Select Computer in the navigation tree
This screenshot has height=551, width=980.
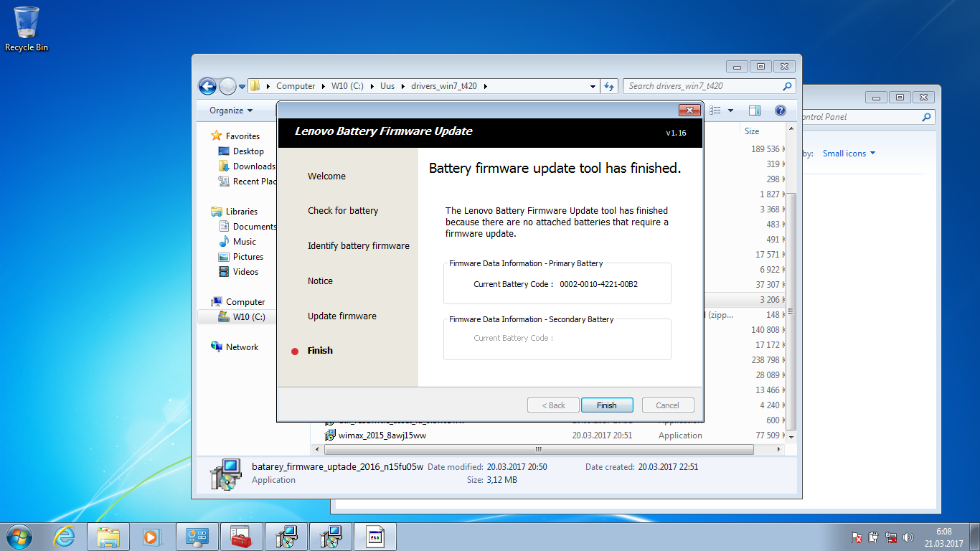coord(245,302)
